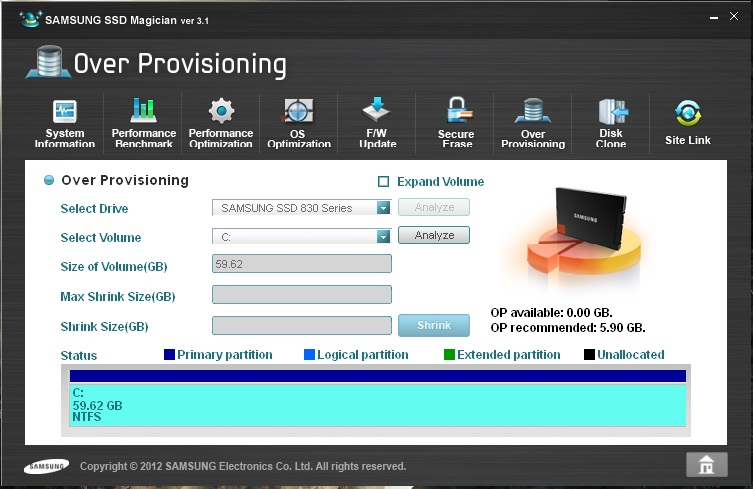Open Performance Benchmark tool
The width and height of the screenshot is (753, 489).
tap(144, 123)
